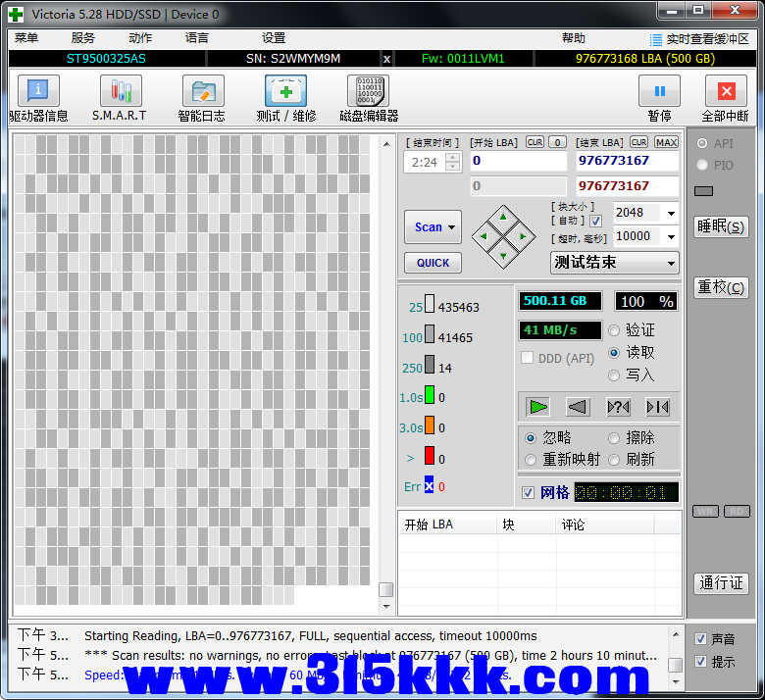This screenshot has height=700, width=765.
Task: Click the orange 3.0s block legend
Action: (x=430, y=425)
